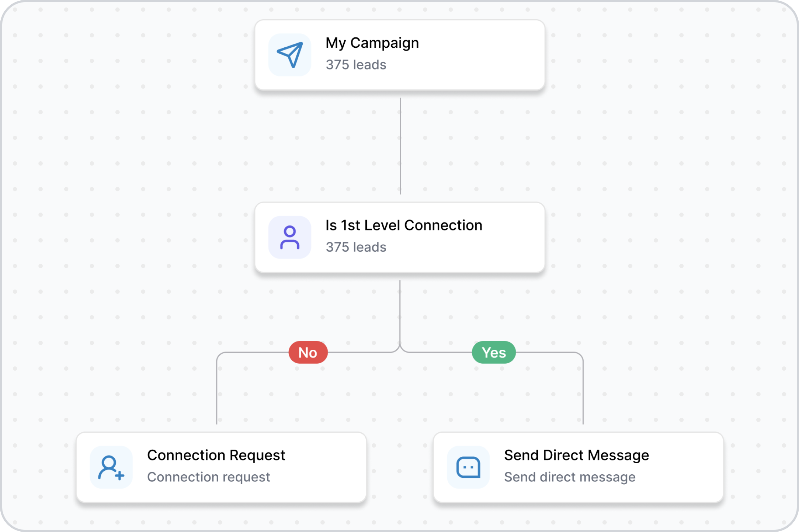Click the chat bubble direct message icon
Image resolution: width=799 pixels, height=532 pixels.
(x=468, y=467)
